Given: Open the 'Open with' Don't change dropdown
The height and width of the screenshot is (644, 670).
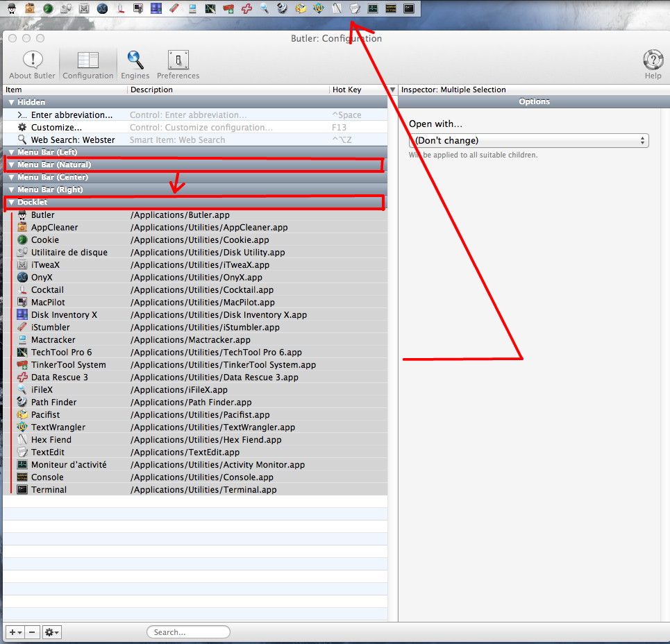Looking at the screenshot, I should point(528,141).
